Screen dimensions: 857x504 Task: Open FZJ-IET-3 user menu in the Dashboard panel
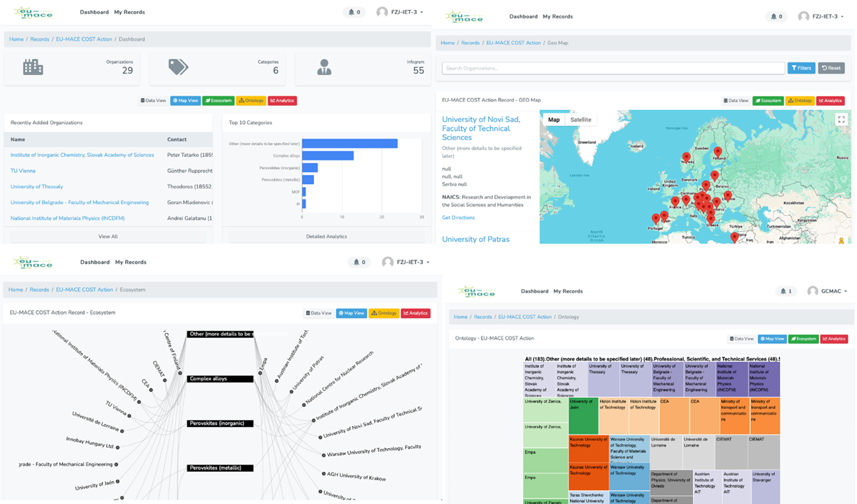pos(400,12)
